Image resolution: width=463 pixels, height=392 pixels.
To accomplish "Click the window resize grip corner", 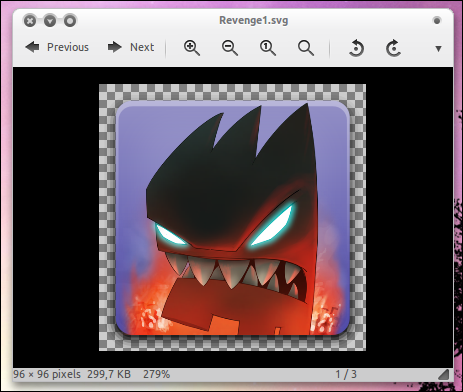I will tap(444, 375).
